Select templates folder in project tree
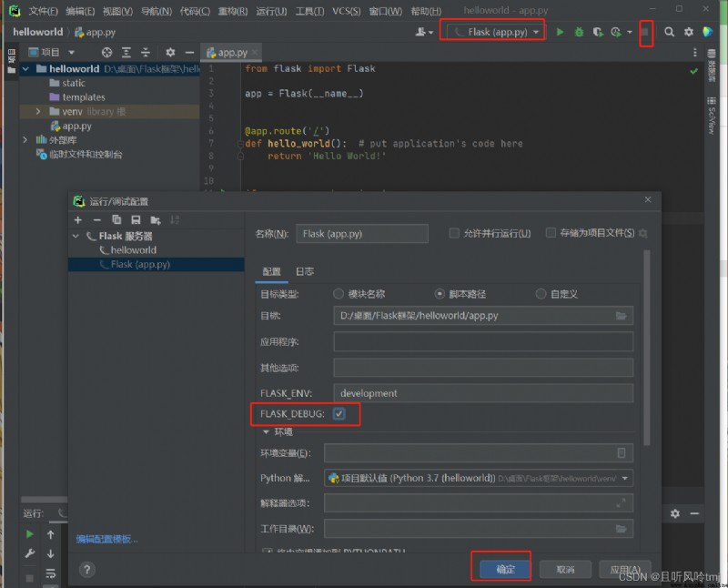 [84, 97]
